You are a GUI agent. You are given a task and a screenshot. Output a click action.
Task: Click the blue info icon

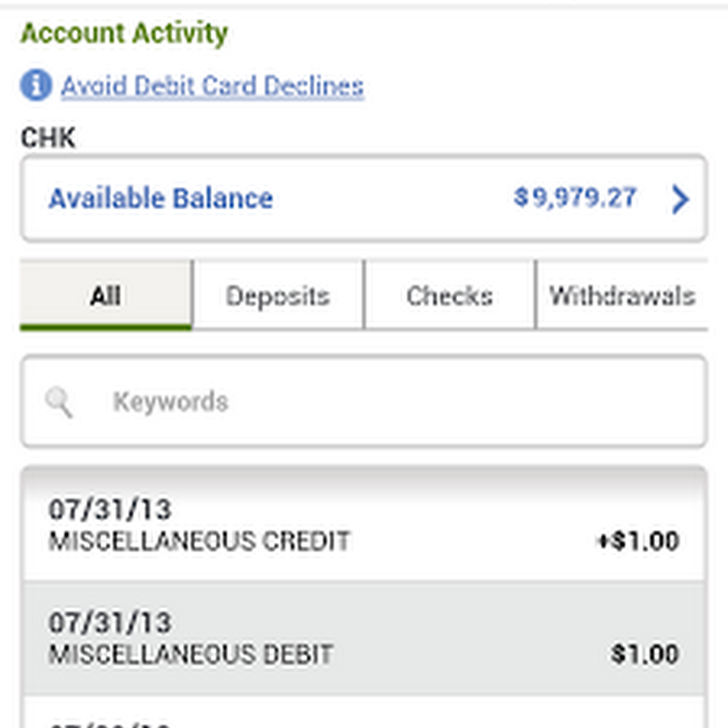(x=36, y=85)
